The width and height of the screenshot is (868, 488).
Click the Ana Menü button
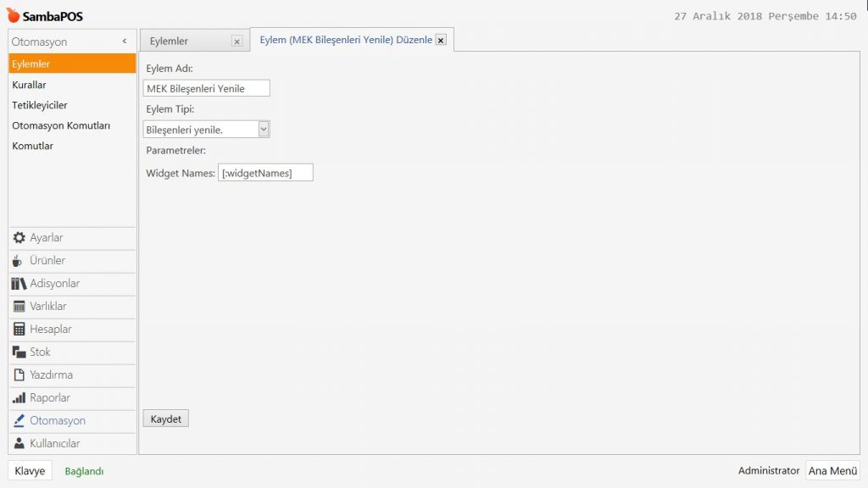point(832,471)
